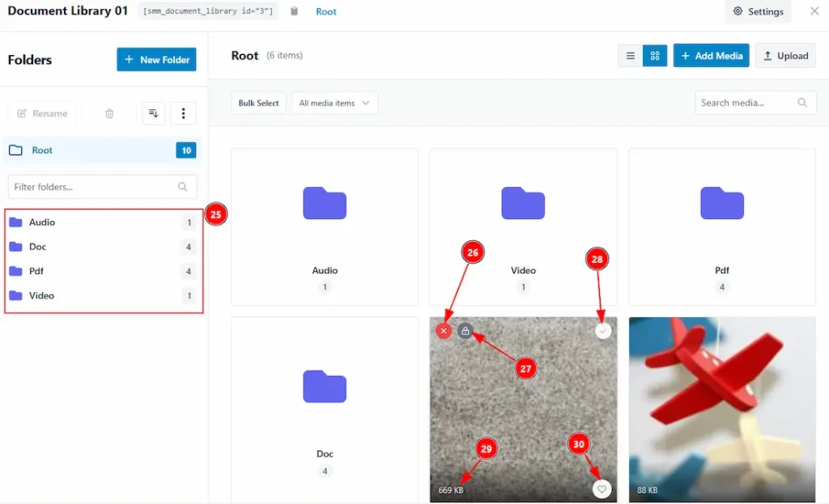Select the grid view layout icon

coord(654,55)
